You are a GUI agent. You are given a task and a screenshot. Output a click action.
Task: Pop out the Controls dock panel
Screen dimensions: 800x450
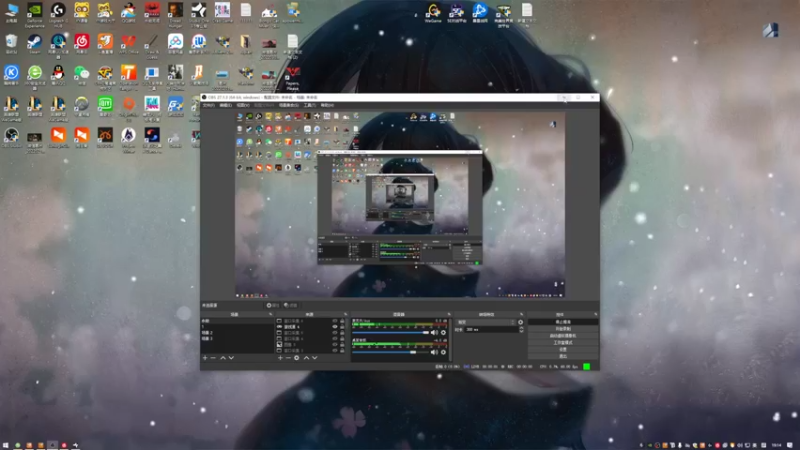(x=595, y=314)
